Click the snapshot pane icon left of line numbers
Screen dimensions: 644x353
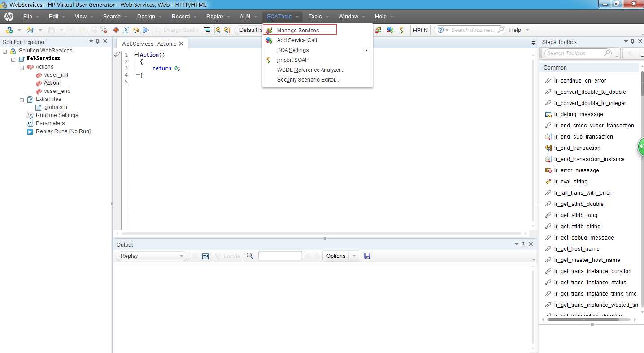[117, 54]
